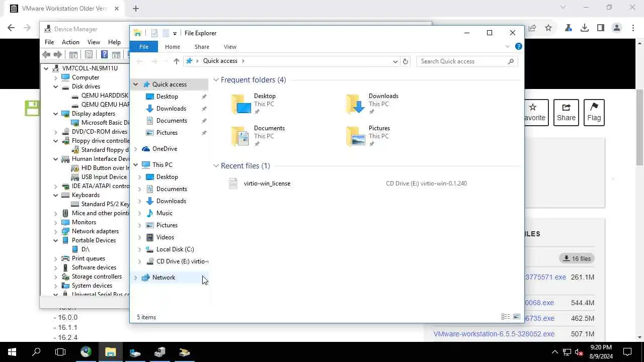This screenshot has height=362, width=644.
Task: Switch to the Share ribbon tab
Action: [202, 47]
